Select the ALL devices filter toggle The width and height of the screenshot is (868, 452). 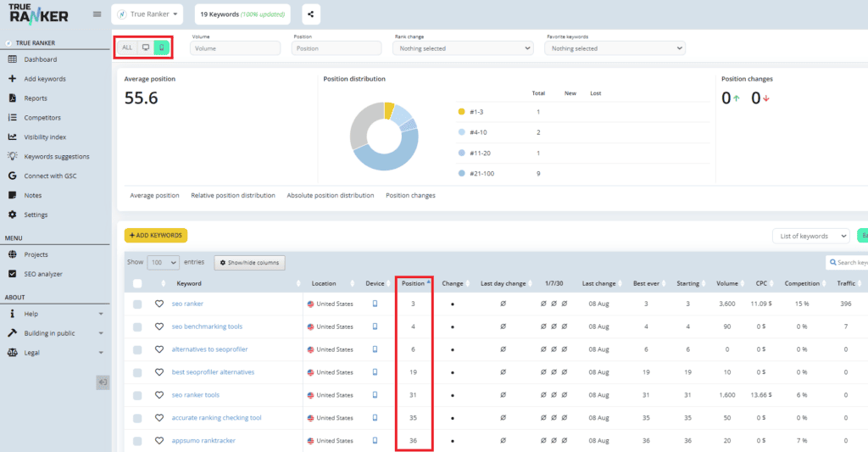coord(127,47)
